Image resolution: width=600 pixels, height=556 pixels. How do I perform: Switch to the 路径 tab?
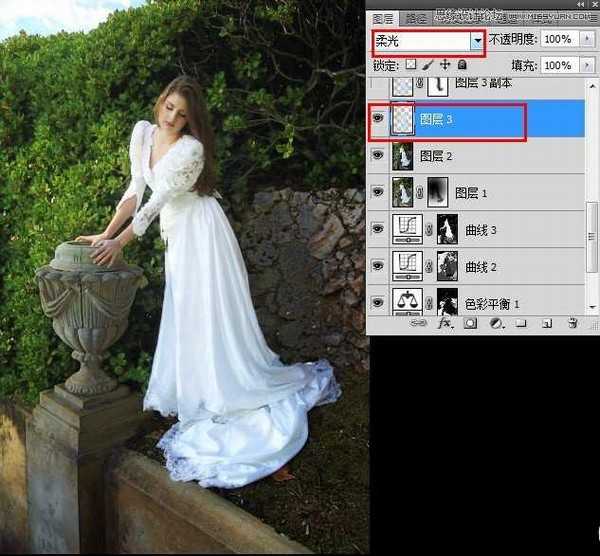point(412,18)
